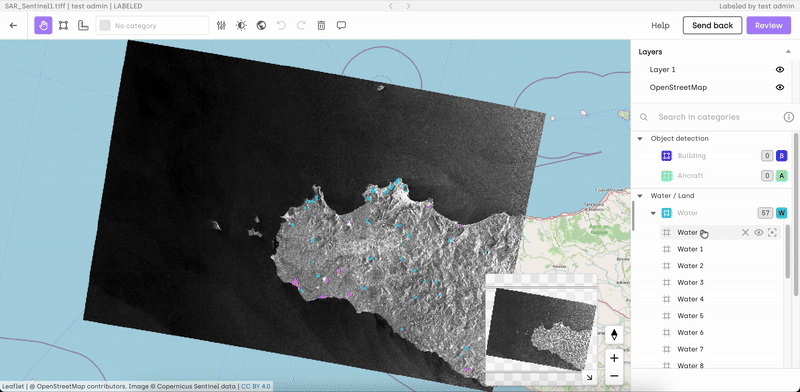This screenshot has height=392, width=800.
Task: Click the minimap thumbnail overview
Action: (541, 330)
